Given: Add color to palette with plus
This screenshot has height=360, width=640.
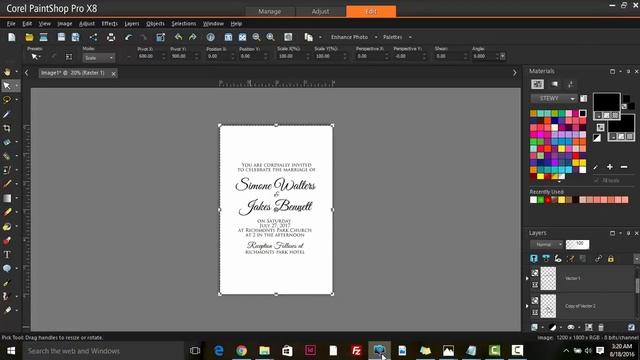Looking at the screenshot, I should [609, 167].
